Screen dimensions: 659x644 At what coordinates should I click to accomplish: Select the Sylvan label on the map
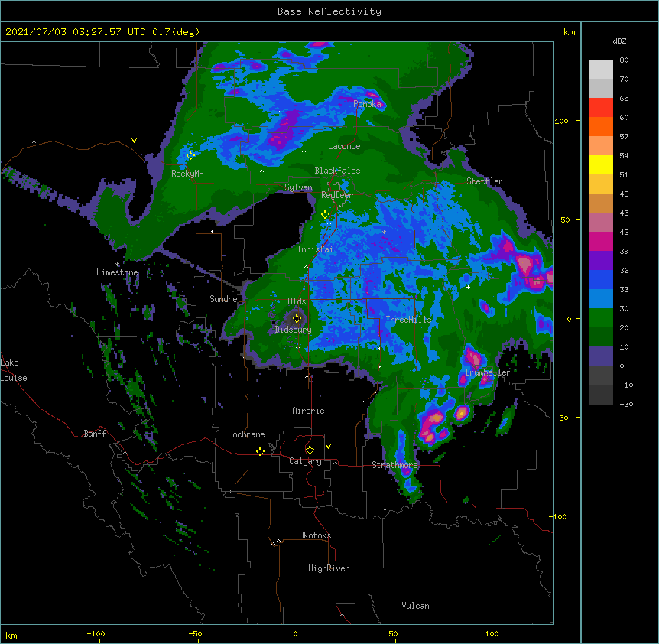click(298, 187)
